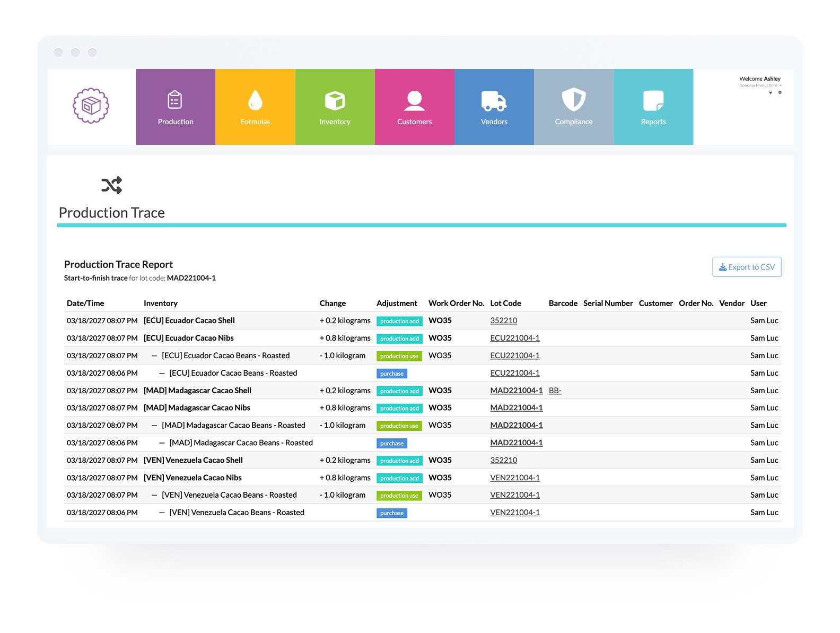Click the purchase badge in Venezuela Beans row
Image resolution: width=840 pixels, height=633 pixels.
tap(392, 513)
